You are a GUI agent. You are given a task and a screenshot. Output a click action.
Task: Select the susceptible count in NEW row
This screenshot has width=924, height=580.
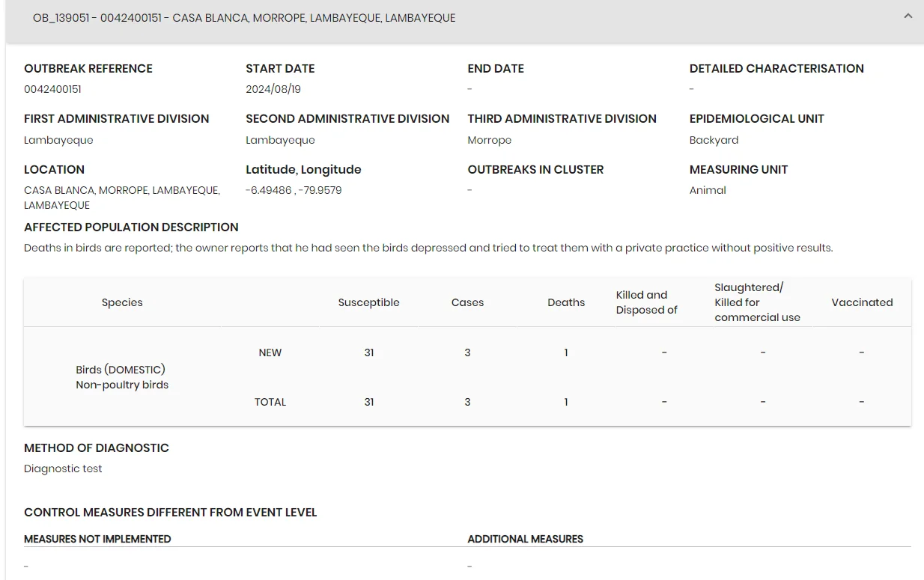click(368, 352)
